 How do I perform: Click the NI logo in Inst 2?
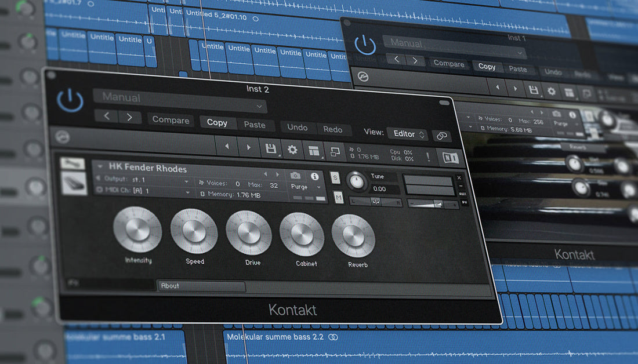pos(450,158)
